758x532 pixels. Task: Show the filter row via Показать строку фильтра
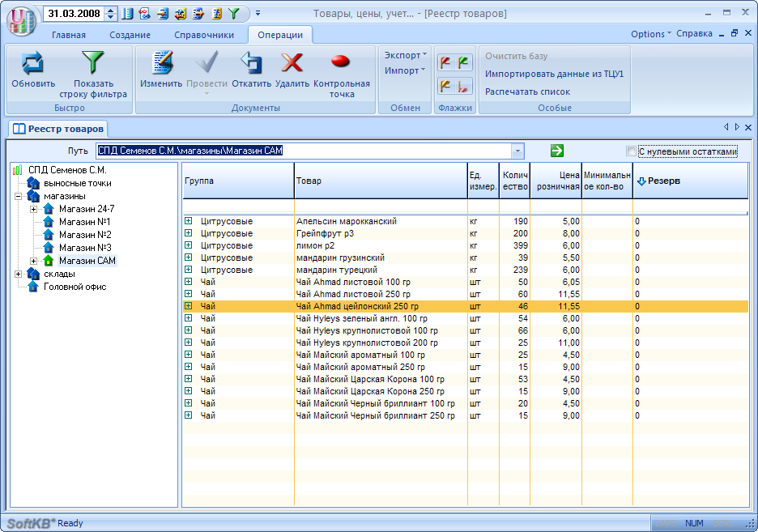click(93, 74)
